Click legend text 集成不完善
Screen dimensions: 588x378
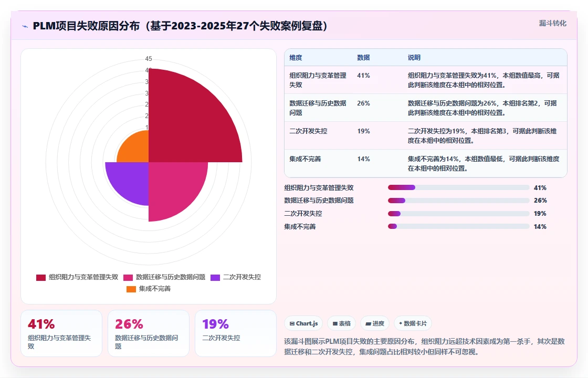(154, 289)
